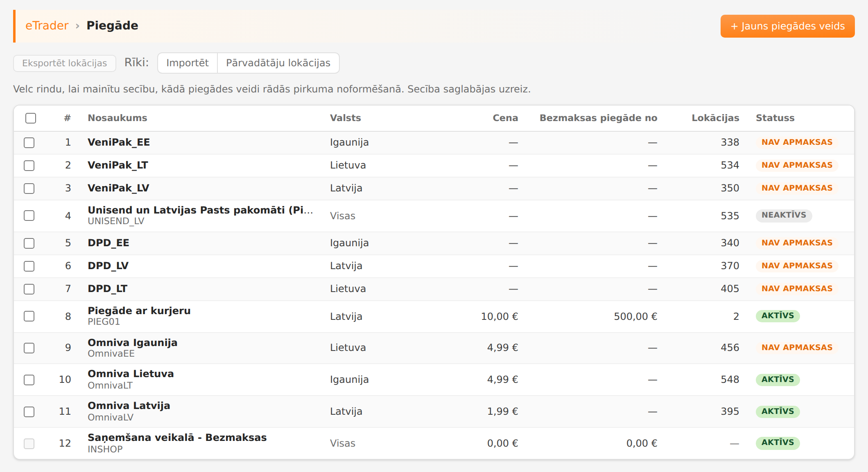
Task: Open the DPD_LV delivery method
Action: (108, 266)
